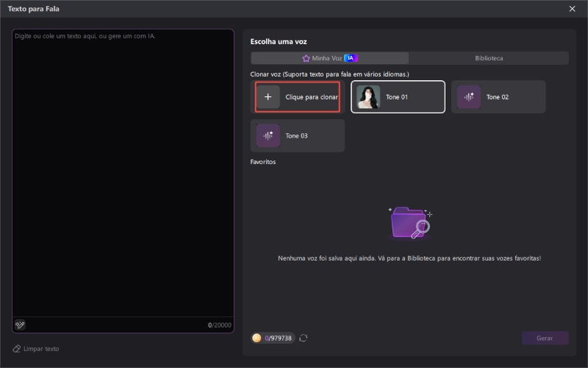Click the AI text generation wand icon
The image size is (588, 368).
point(20,325)
